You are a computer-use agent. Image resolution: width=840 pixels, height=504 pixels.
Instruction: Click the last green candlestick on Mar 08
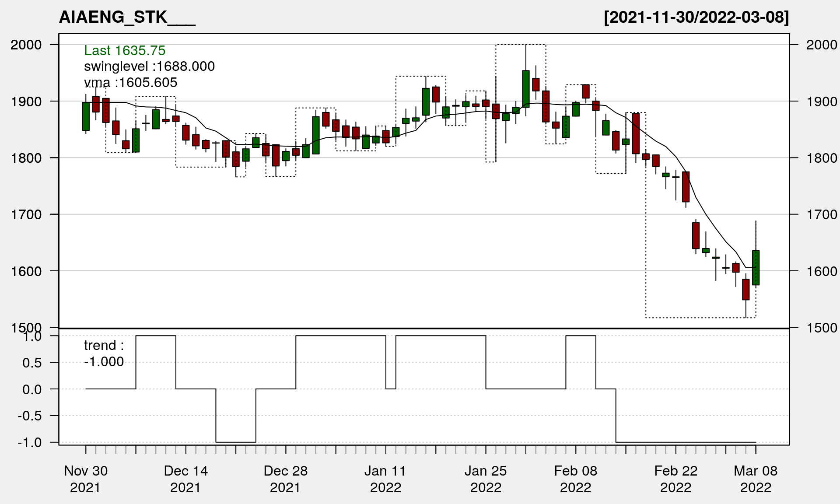click(756, 268)
